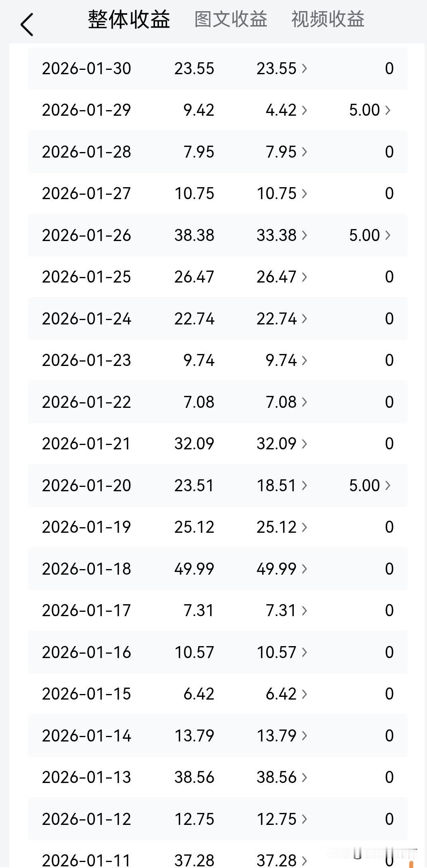Image resolution: width=427 pixels, height=868 pixels.
Task: Open the 7.95 chevron on 2026-01-28
Action: pyautogui.click(x=286, y=152)
